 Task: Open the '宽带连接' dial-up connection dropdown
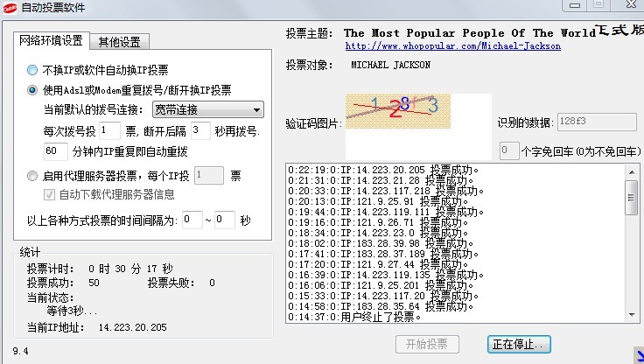[207, 109]
